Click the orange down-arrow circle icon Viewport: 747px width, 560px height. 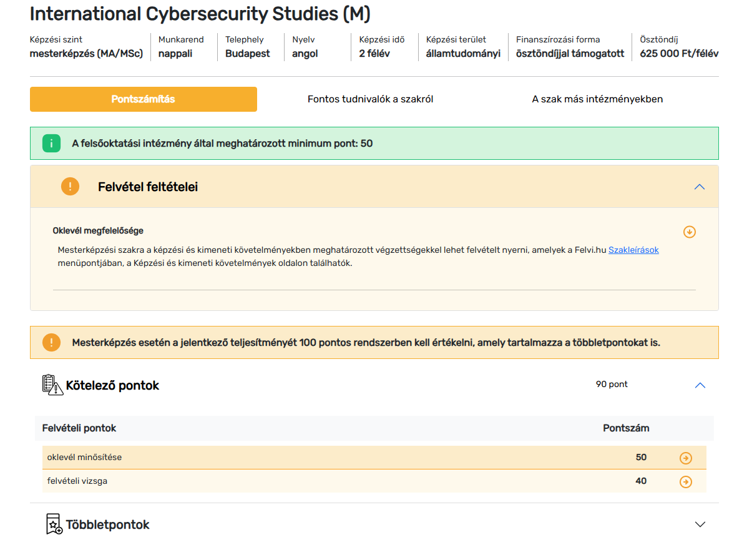[689, 232]
